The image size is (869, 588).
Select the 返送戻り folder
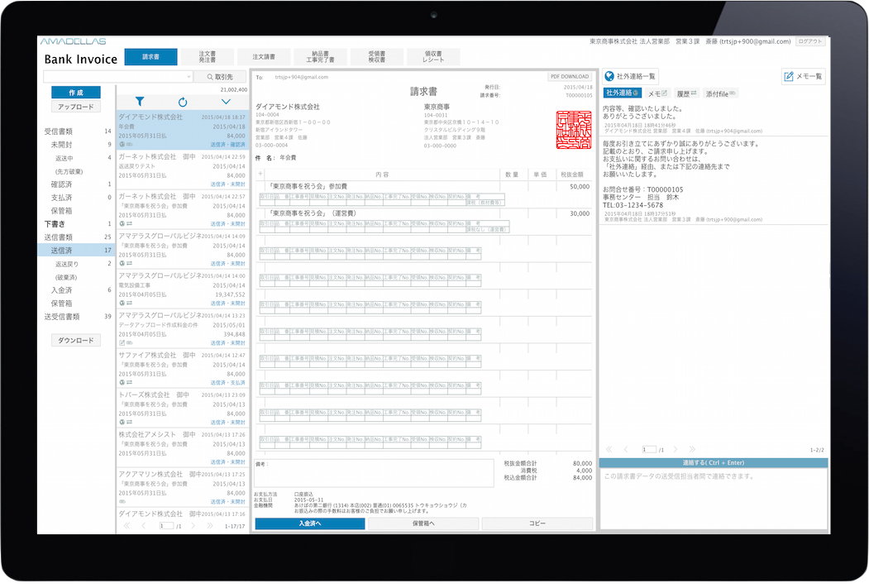(x=78, y=264)
